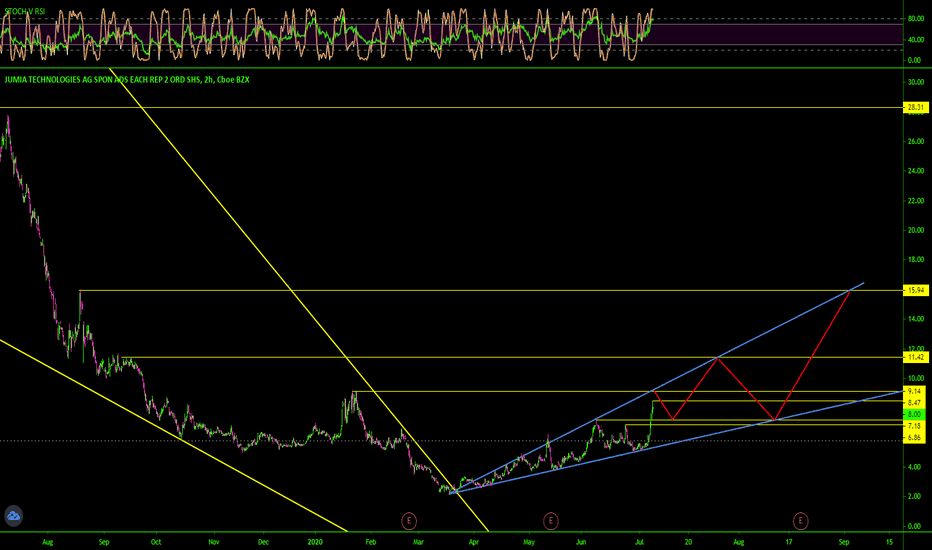The image size is (932, 550).
Task: Click the 24.00 price axis value
Action: pyautogui.click(x=915, y=171)
